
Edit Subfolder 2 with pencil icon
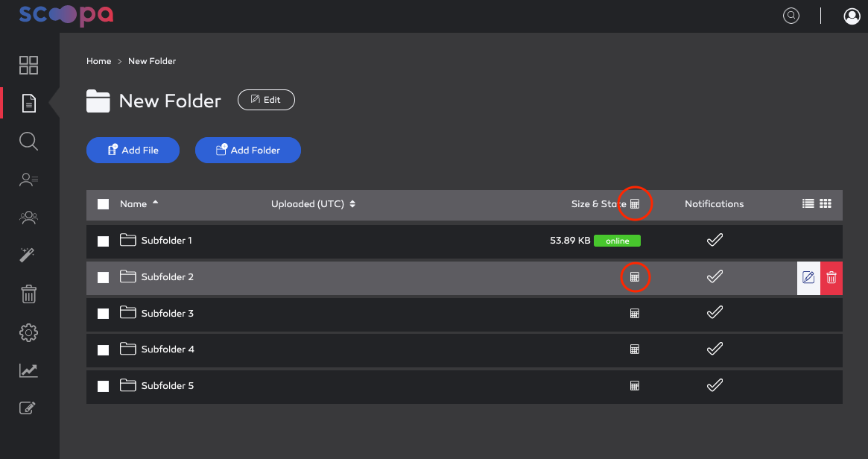809,277
